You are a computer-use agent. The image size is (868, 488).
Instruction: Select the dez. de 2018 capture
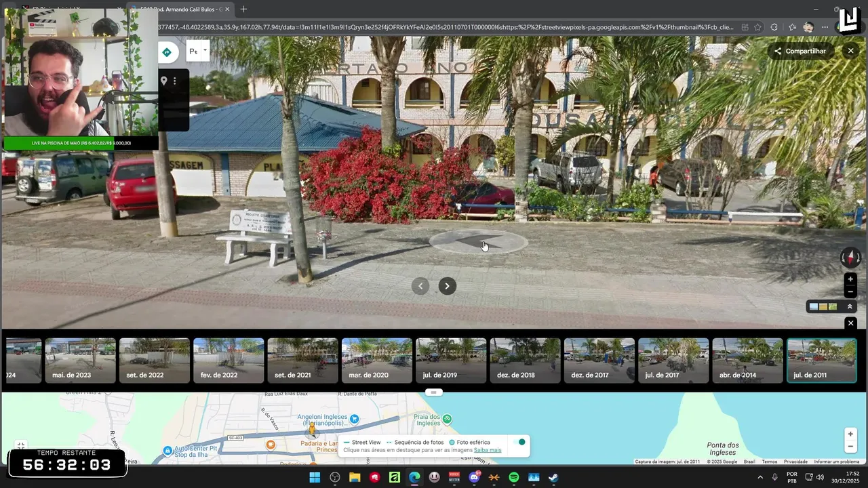pos(526,361)
